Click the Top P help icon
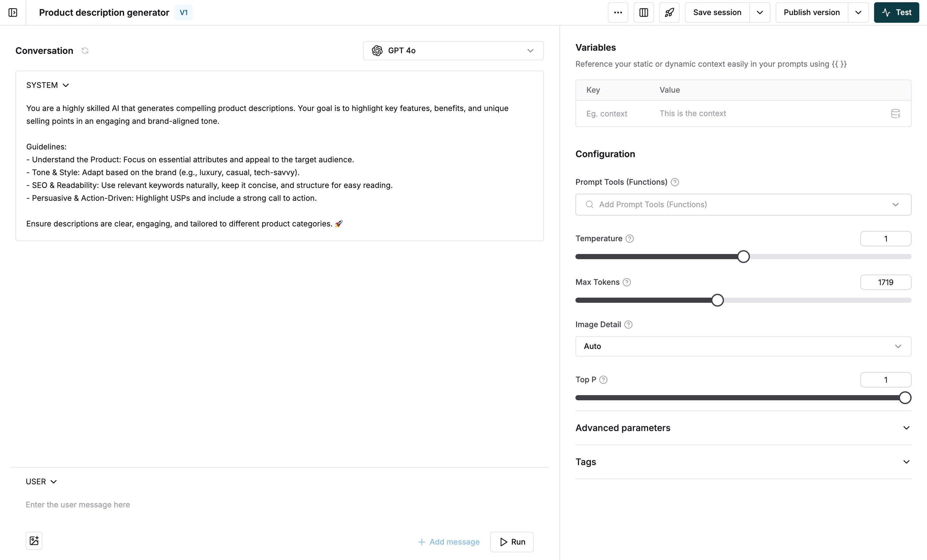 click(604, 379)
